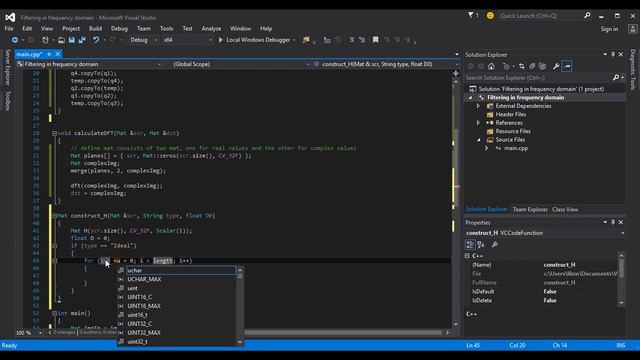
Task: Expand the main.cpp tree node
Action: pyautogui.click(x=487, y=149)
